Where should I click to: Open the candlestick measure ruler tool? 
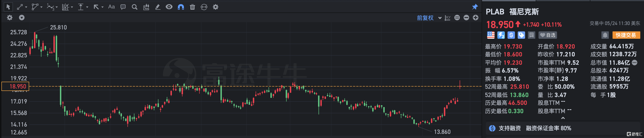146,7
